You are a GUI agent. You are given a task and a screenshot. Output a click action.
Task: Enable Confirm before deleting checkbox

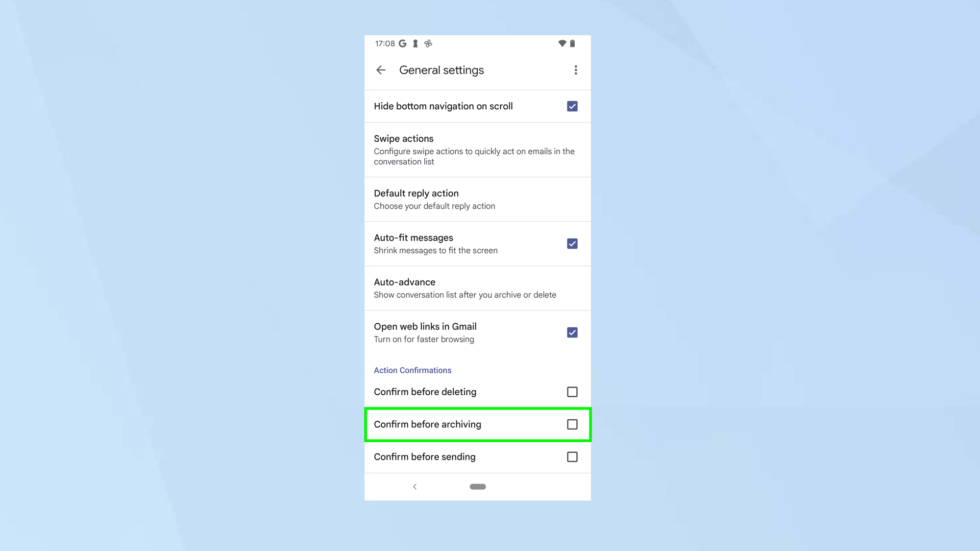572,391
